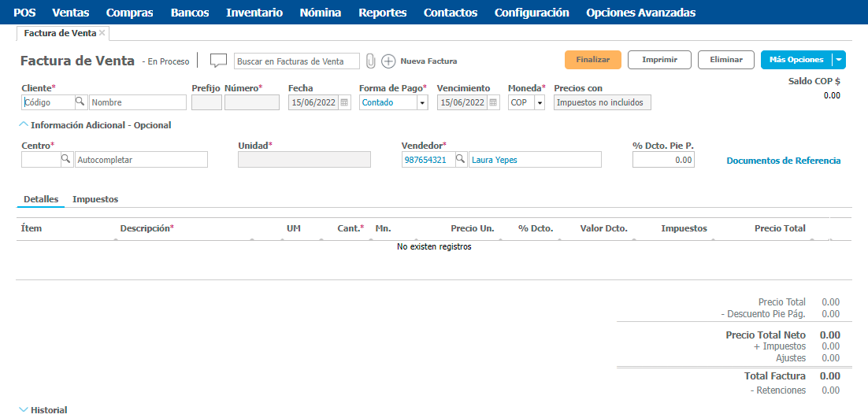Open the Inventario menu
Viewport: 868px width, 418px height.
click(254, 13)
